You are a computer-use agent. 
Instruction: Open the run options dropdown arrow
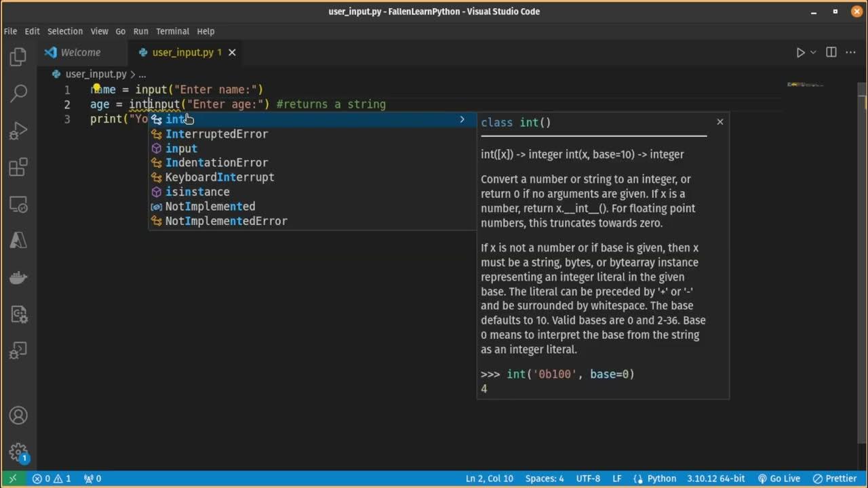pyautogui.click(x=813, y=52)
